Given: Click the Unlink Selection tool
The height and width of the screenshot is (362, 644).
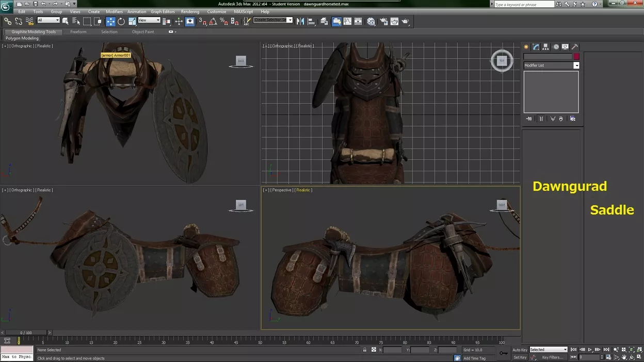Looking at the screenshot, I should (19, 21).
